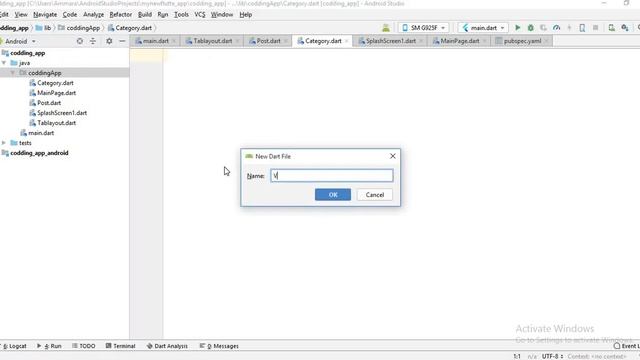Click the Name input field
Screen dimensions: 640x360
332,176
